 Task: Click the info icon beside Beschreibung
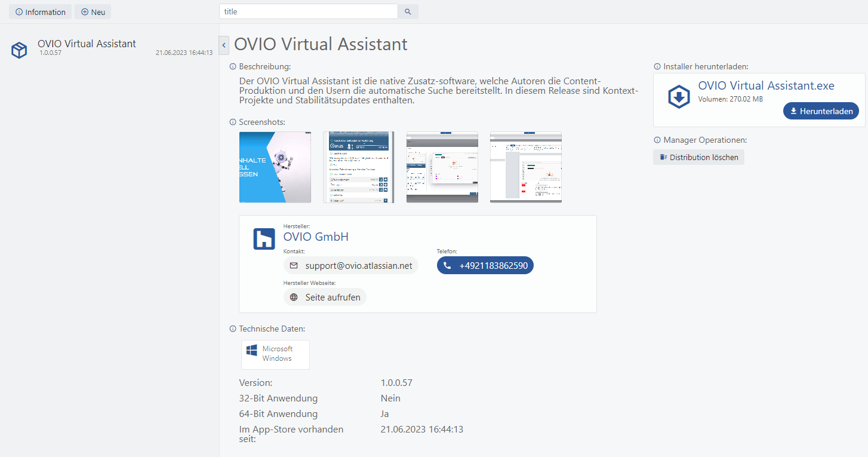[233, 66]
